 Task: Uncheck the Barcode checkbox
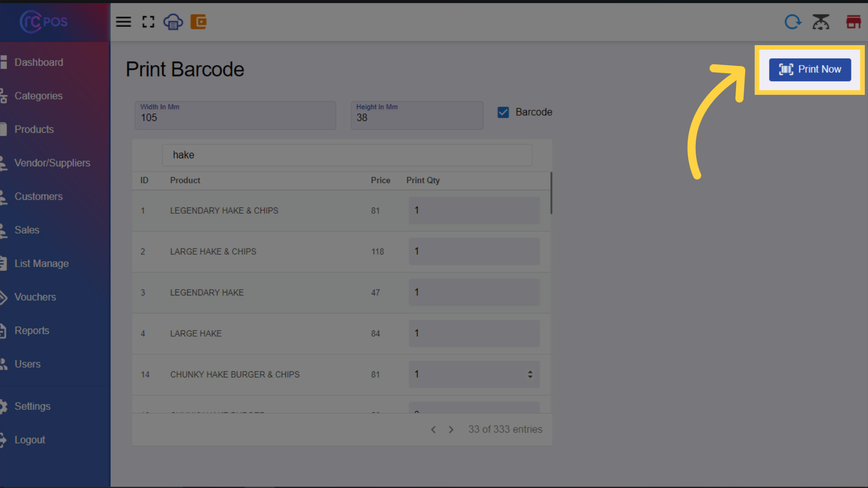click(503, 112)
